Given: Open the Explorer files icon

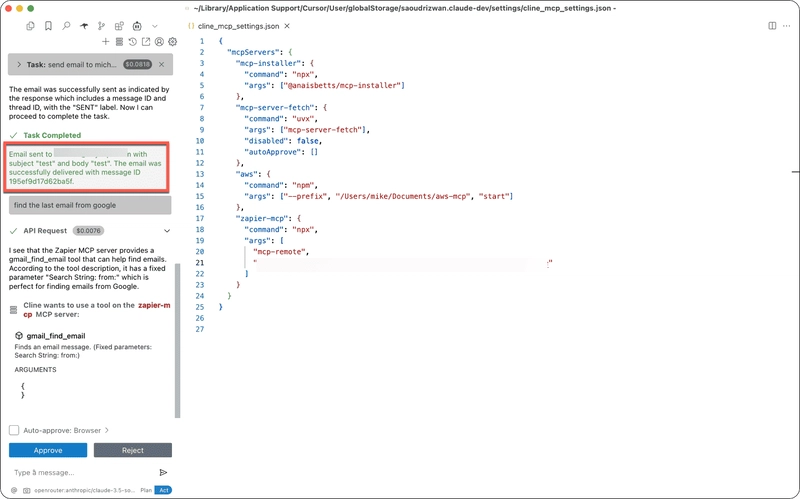Looking at the screenshot, I should point(30,26).
